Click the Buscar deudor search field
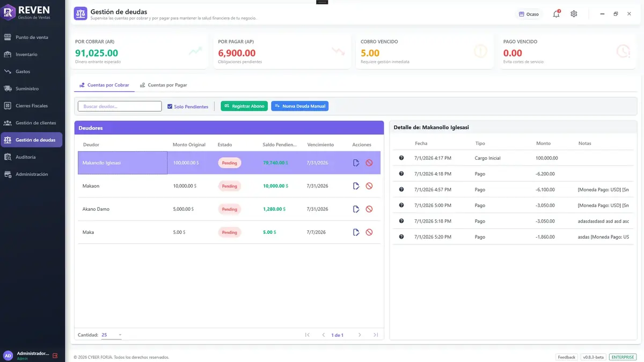 120,106
